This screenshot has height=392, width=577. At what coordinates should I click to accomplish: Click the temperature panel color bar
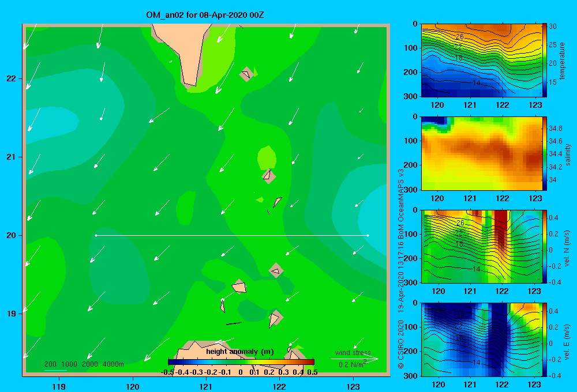545,60
